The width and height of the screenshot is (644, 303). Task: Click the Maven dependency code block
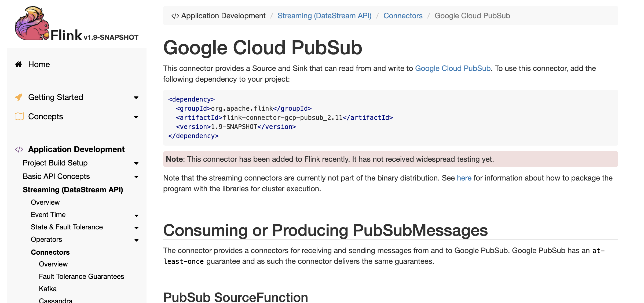390,118
